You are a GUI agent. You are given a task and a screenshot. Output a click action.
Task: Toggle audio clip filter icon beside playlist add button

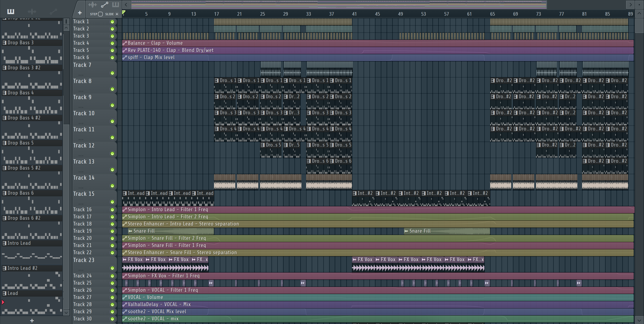pyautogui.click(x=92, y=5)
